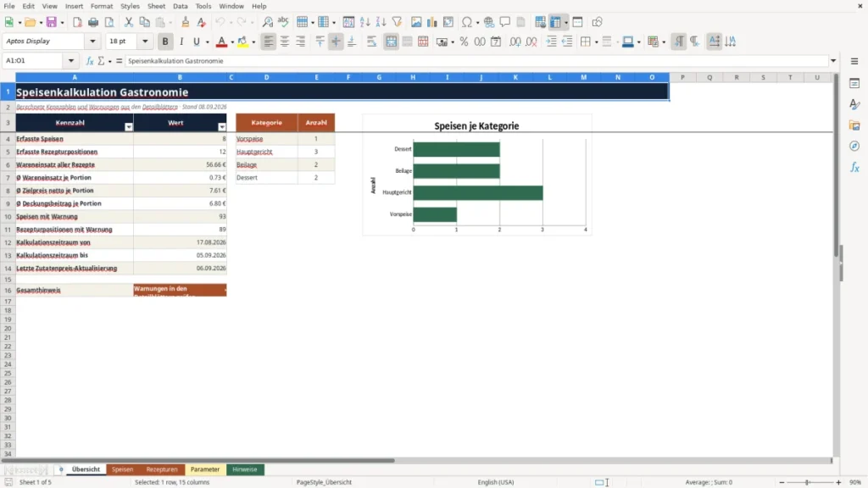Click the Sort Descending icon
The width and height of the screenshot is (868, 488).
coord(381,22)
